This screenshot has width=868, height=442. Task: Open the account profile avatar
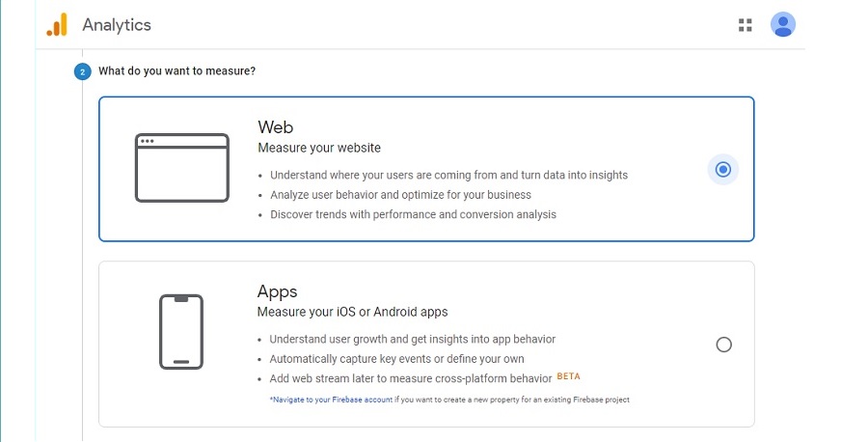point(783,25)
